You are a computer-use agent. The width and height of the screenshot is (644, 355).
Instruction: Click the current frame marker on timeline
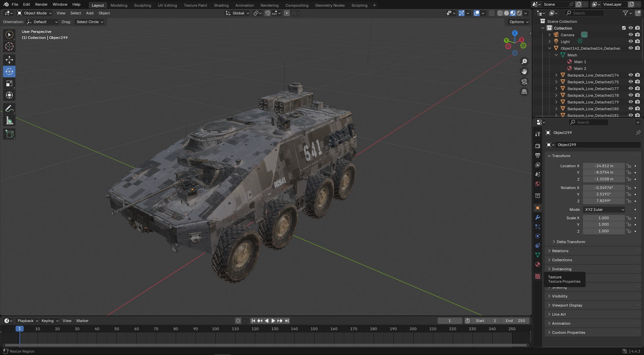coord(19,329)
